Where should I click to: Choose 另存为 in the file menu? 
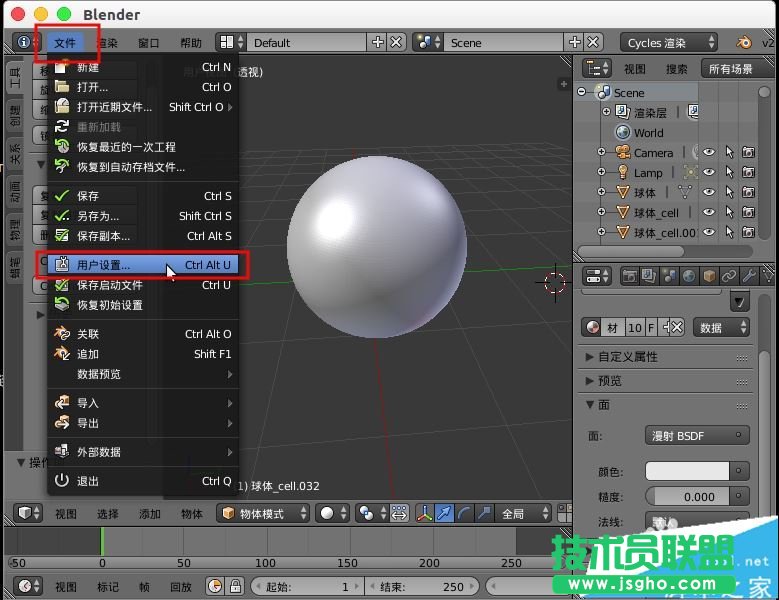point(98,216)
